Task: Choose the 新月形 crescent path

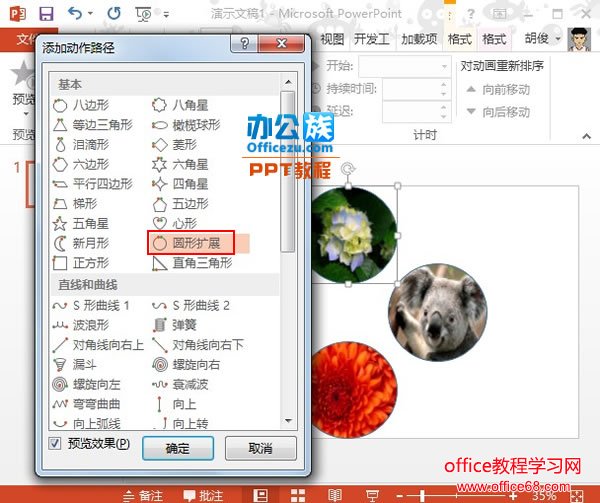Action: 81,243
